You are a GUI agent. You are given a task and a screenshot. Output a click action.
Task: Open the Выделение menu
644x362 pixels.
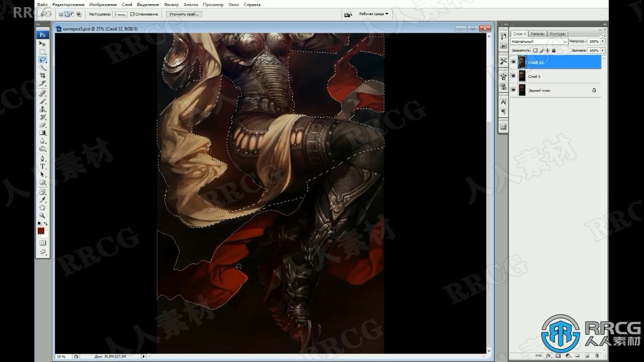click(148, 5)
